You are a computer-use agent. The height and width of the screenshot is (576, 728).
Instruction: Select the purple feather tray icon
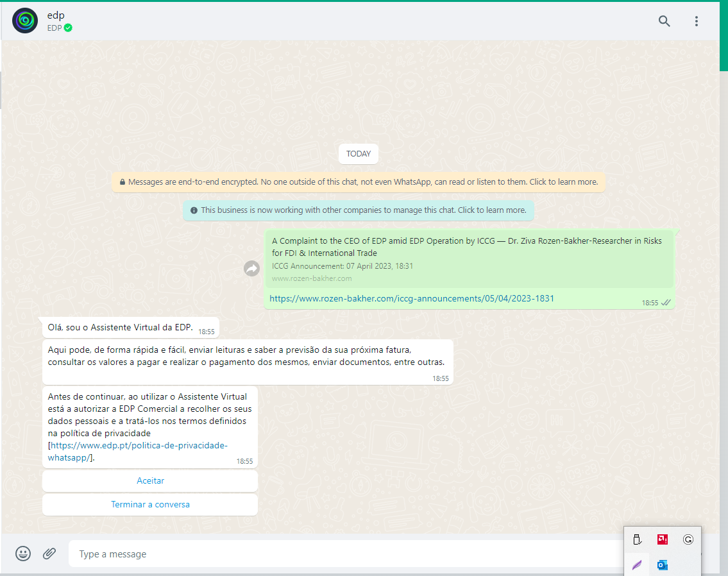click(637, 564)
